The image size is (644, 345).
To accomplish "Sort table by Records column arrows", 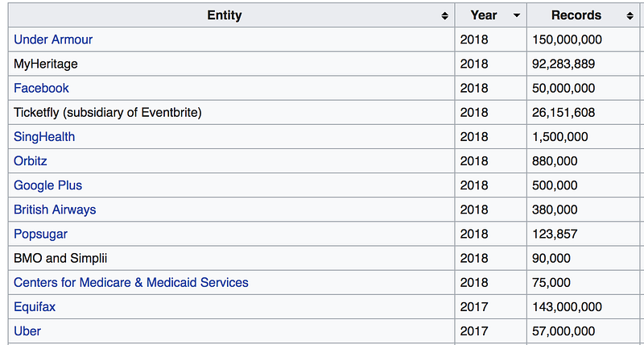I will [x=630, y=16].
